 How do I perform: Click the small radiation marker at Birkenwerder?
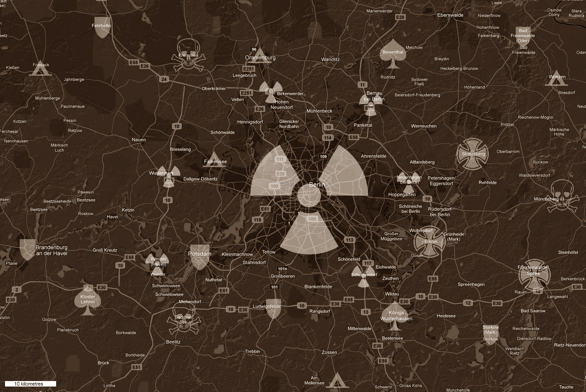point(271,93)
